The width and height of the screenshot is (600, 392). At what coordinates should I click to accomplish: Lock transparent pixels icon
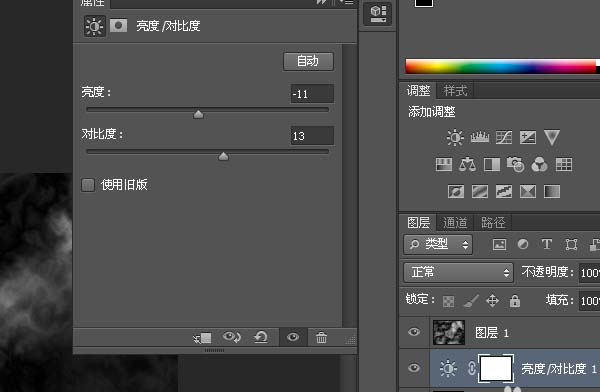448,301
